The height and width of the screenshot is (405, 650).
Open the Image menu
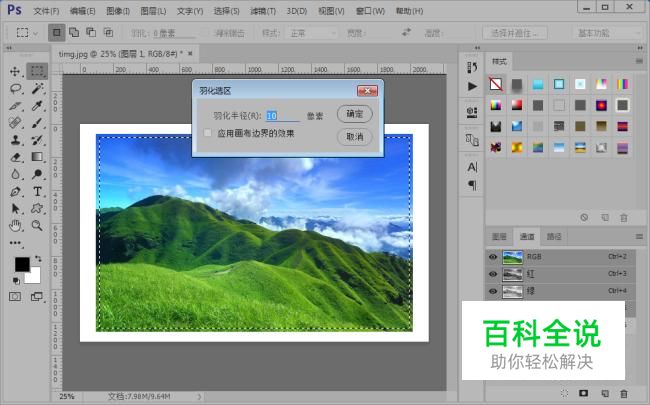[x=118, y=11]
